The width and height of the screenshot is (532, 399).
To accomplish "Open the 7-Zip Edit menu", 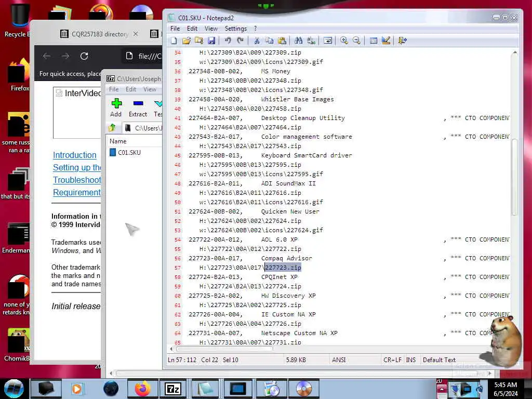I will coord(130,89).
